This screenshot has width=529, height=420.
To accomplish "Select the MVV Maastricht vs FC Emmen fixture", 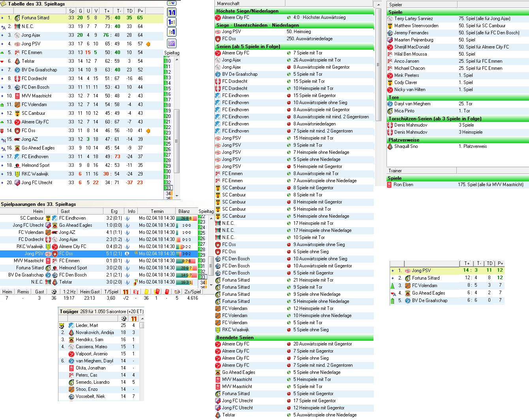I will 99,261.
